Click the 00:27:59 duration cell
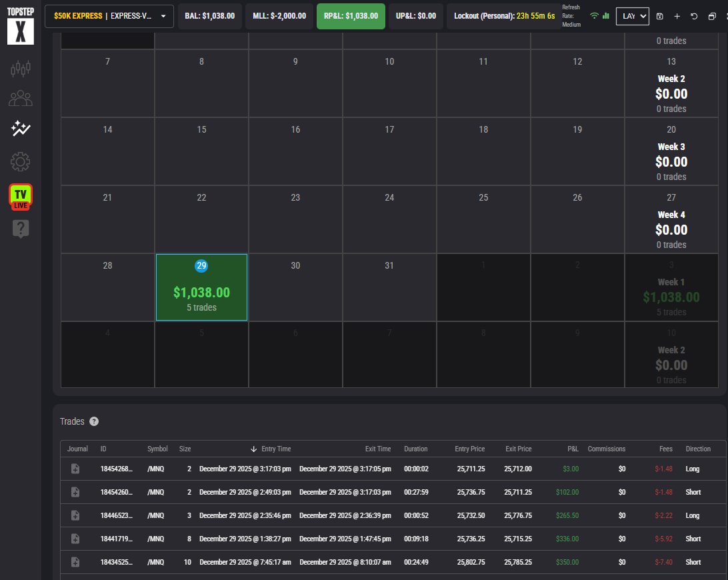 [416, 492]
